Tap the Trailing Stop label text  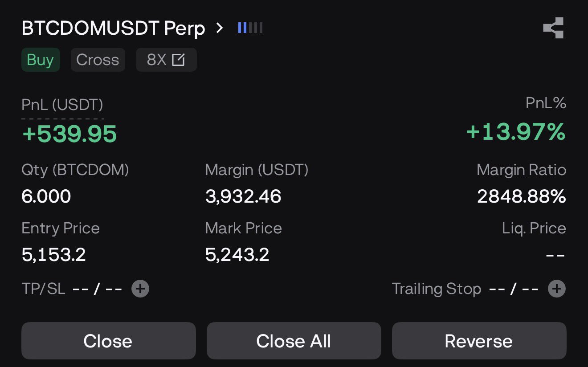[x=436, y=289]
